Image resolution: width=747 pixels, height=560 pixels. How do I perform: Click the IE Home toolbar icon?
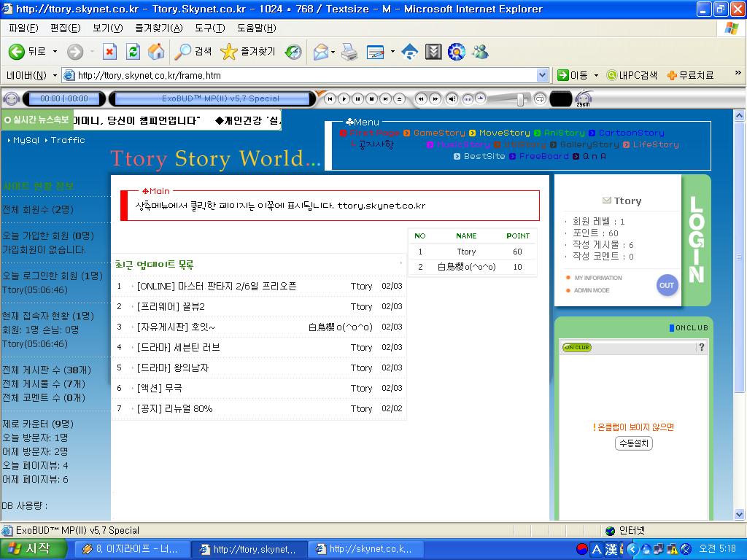[156, 52]
